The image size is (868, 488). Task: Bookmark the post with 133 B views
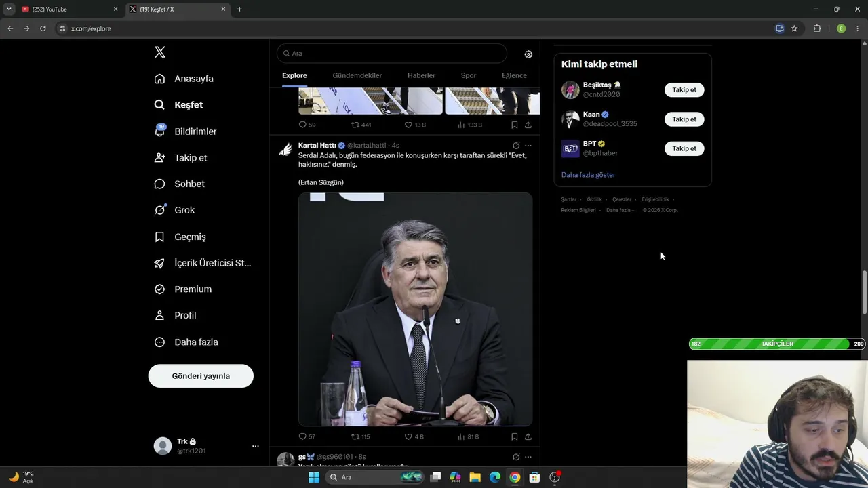[514, 125]
